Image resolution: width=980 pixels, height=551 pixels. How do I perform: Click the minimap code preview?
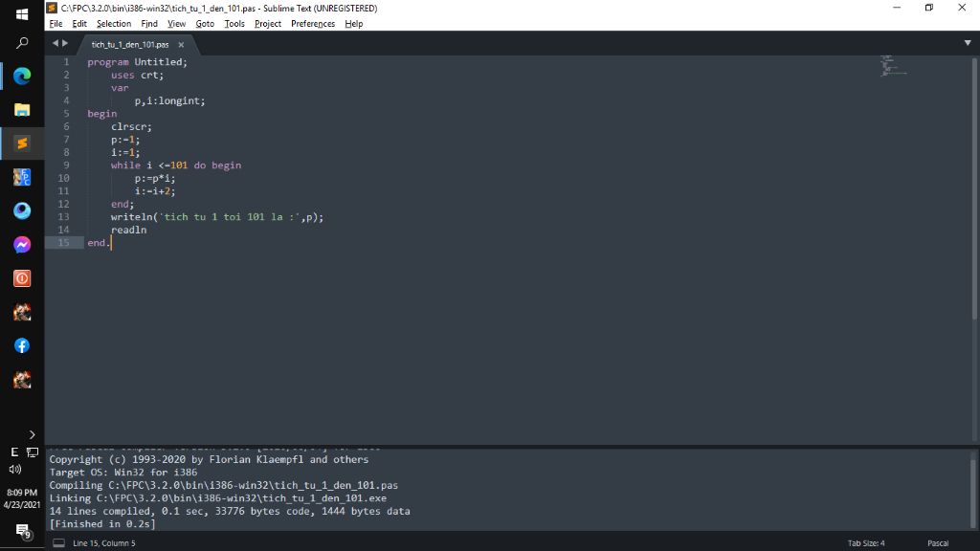coord(894,66)
